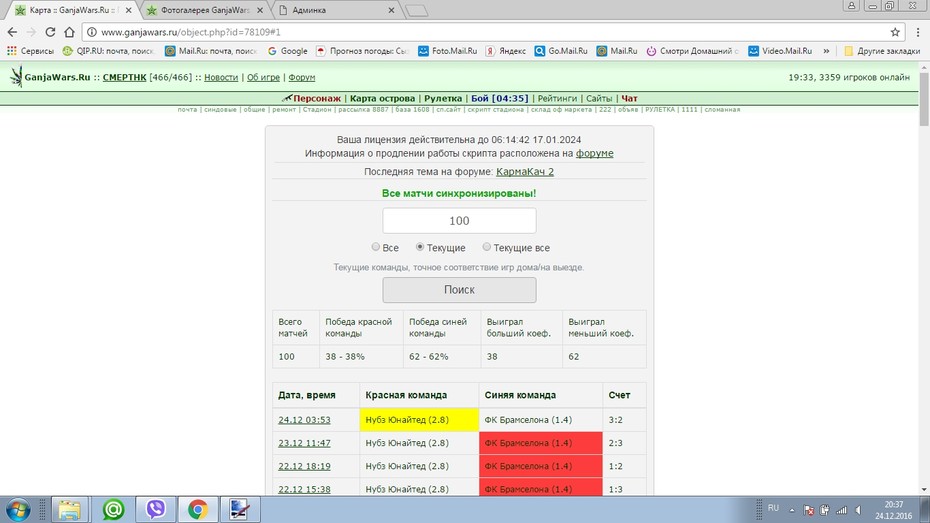
Task: Show more bookmarks via » chevron
Action: tap(826, 51)
